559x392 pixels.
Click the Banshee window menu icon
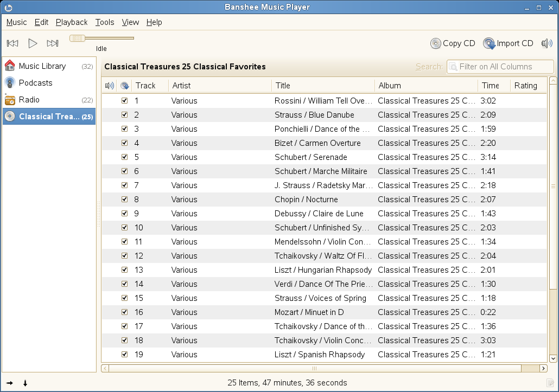pyautogui.click(x=8, y=7)
